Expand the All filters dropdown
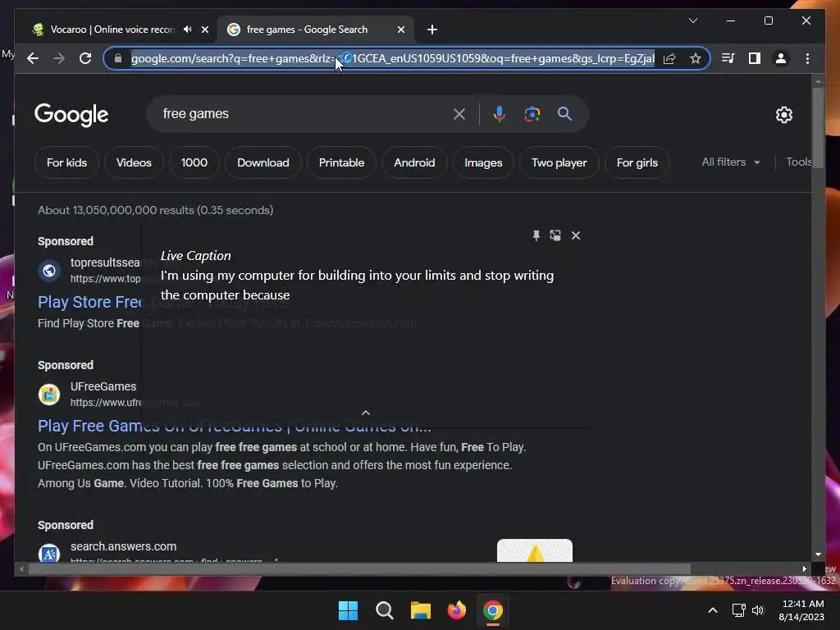This screenshot has width=840, height=630. tap(731, 162)
